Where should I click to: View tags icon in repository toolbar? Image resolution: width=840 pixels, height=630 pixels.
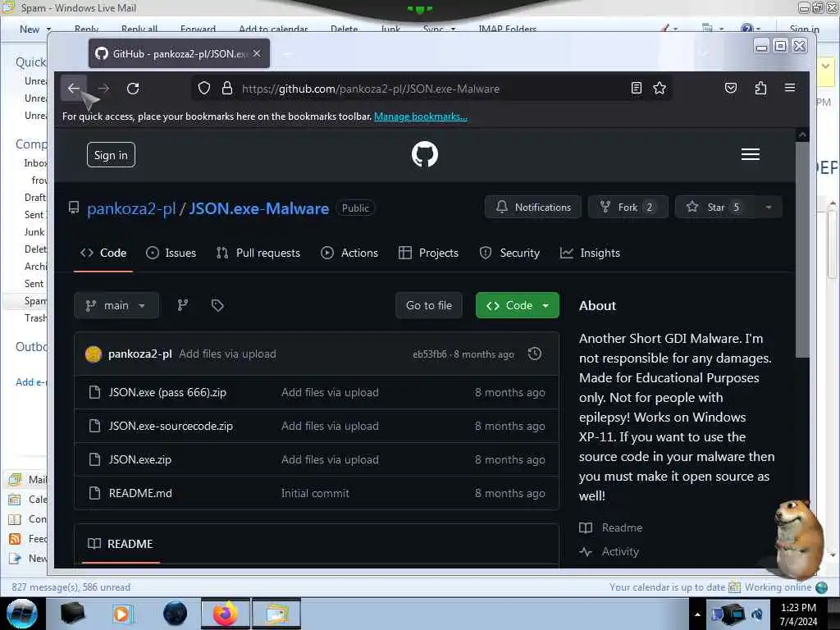click(217, 305)
